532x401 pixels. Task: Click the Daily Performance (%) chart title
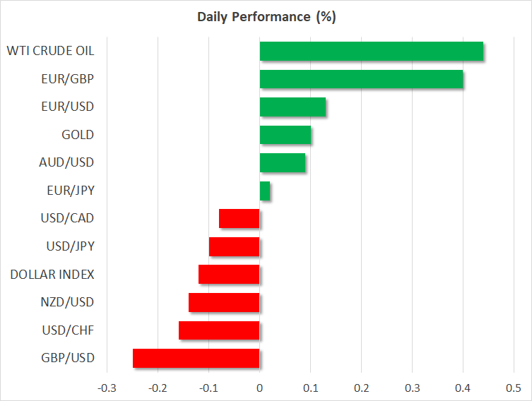tap(266, 17)
